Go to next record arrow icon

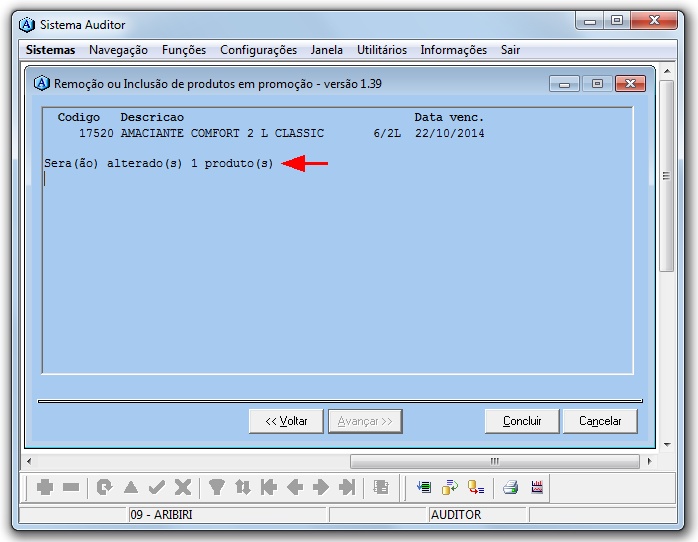[x=321, y=487]
